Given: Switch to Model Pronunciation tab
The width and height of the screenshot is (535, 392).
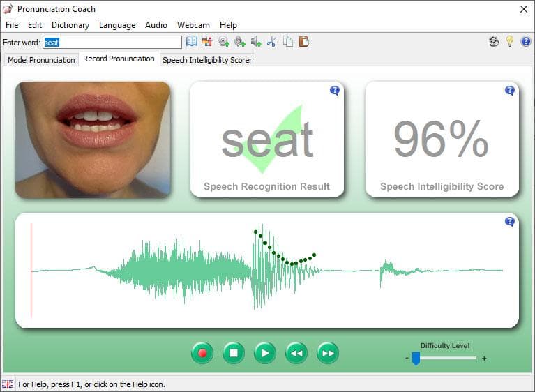Looking at the screenshot, I should tap(41, 60).
